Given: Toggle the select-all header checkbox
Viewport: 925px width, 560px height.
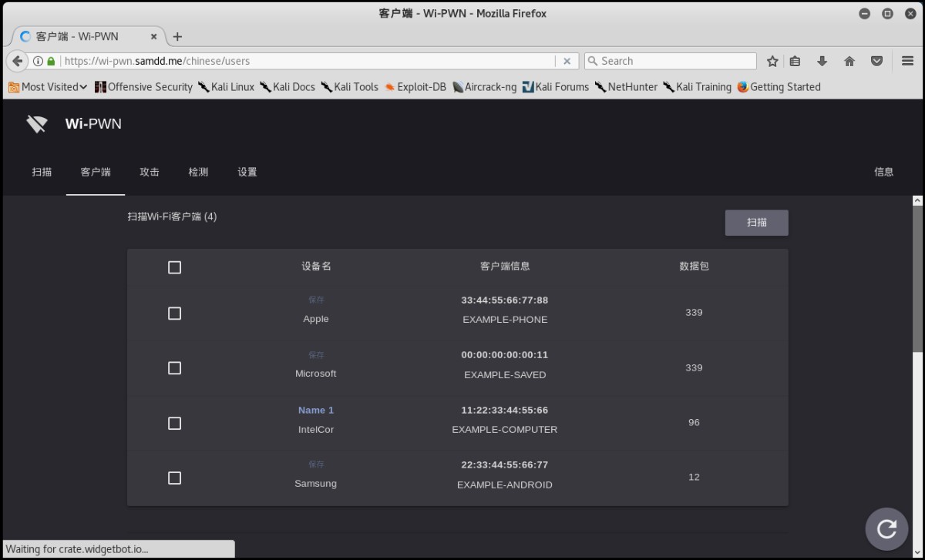Looking at the screenshot, I should pyautogui.click(x=174, y=267).
